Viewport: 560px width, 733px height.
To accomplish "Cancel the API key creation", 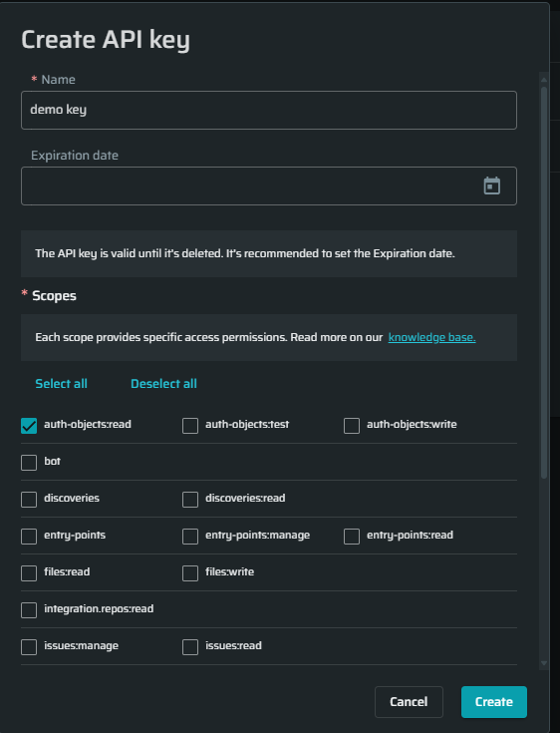I will [409, 702].
